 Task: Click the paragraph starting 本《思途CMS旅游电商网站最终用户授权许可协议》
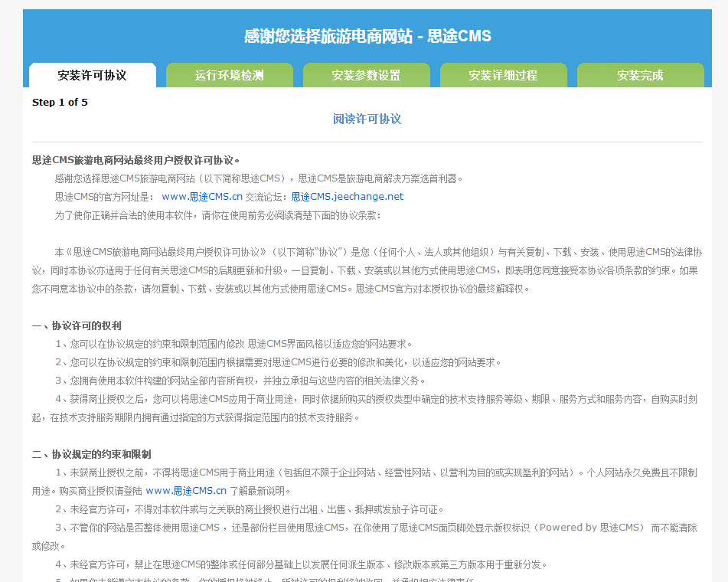[367, 270]
